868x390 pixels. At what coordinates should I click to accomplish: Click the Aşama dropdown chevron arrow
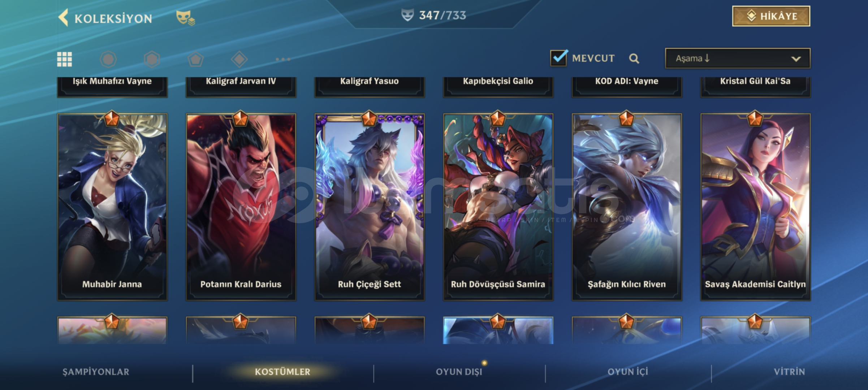[x=796, y=59]
